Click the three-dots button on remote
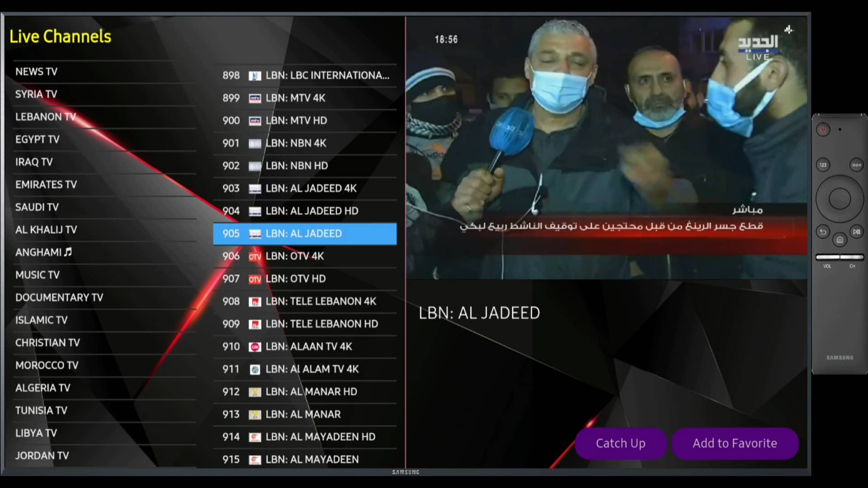 (x=856, y=165)
